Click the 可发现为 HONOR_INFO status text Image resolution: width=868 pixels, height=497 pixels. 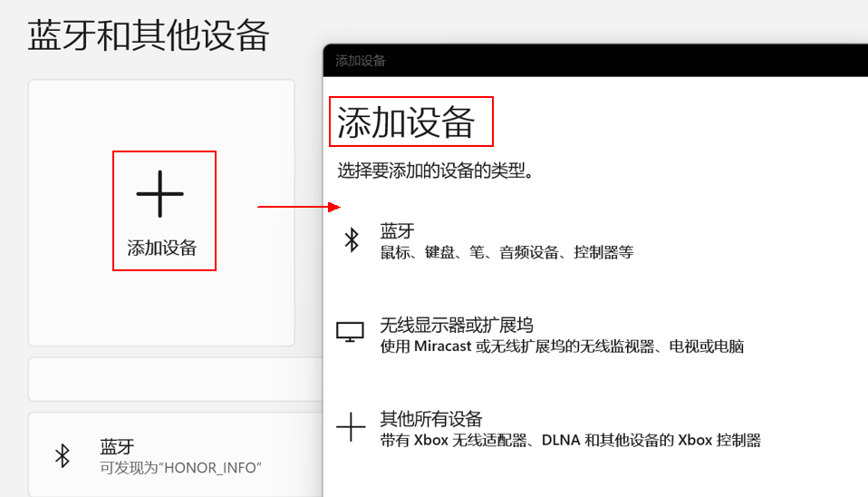180,467
